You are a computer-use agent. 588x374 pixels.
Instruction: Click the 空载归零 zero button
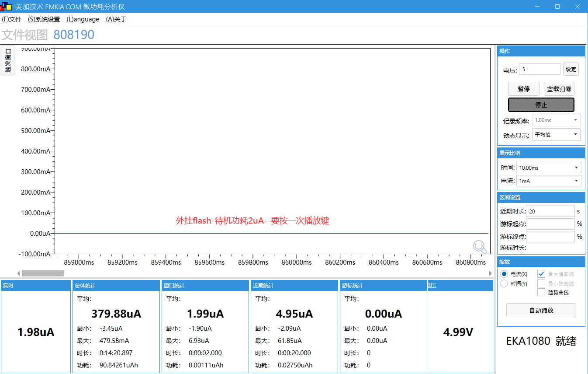click(559, 89)
